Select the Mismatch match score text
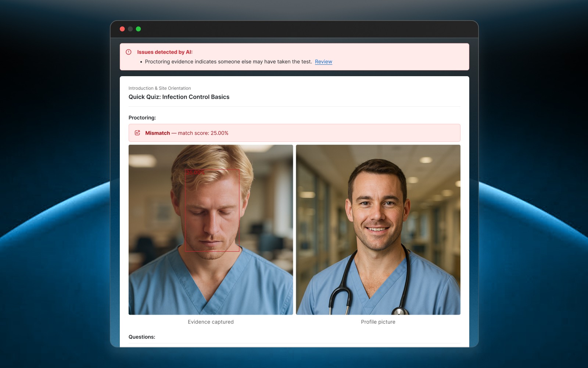The width and height of the screenshot is (588, 368). [x=187, y=133]
